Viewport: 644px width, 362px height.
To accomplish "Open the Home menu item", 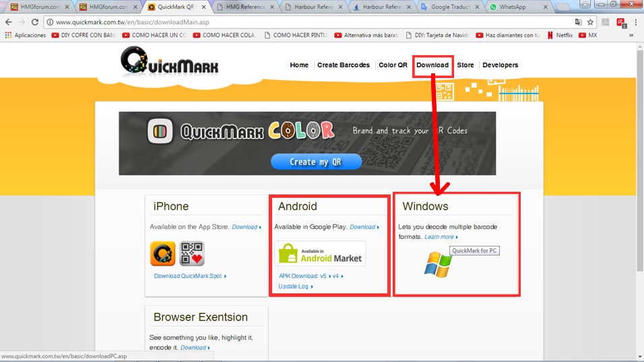I will pos(299,65).
